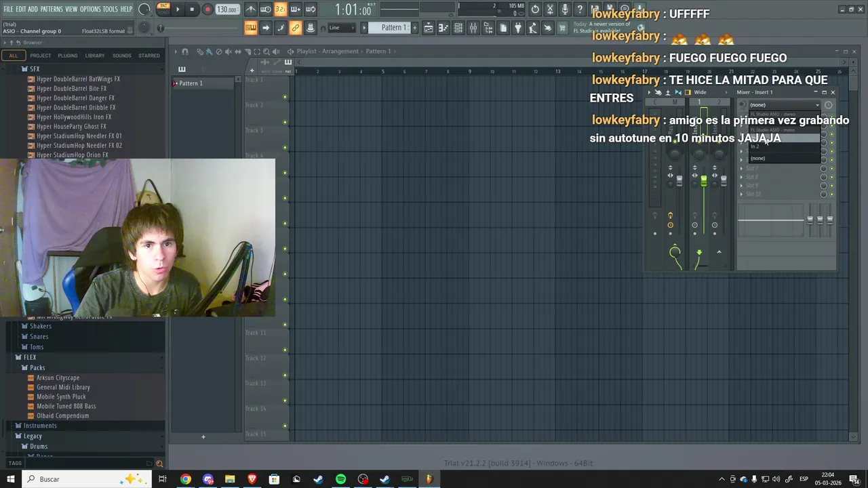Select Hyper HouseParty Ghost FX sample
The height and width of the screenshot is (488, 868).
(67, 127)
